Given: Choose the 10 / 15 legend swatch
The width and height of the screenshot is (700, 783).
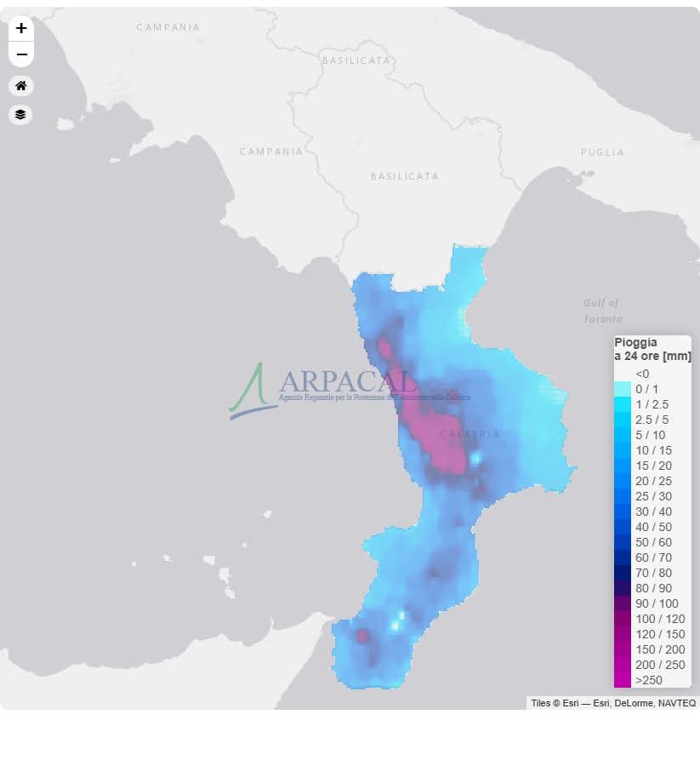Looking at the screenshot, I should 623,450.
